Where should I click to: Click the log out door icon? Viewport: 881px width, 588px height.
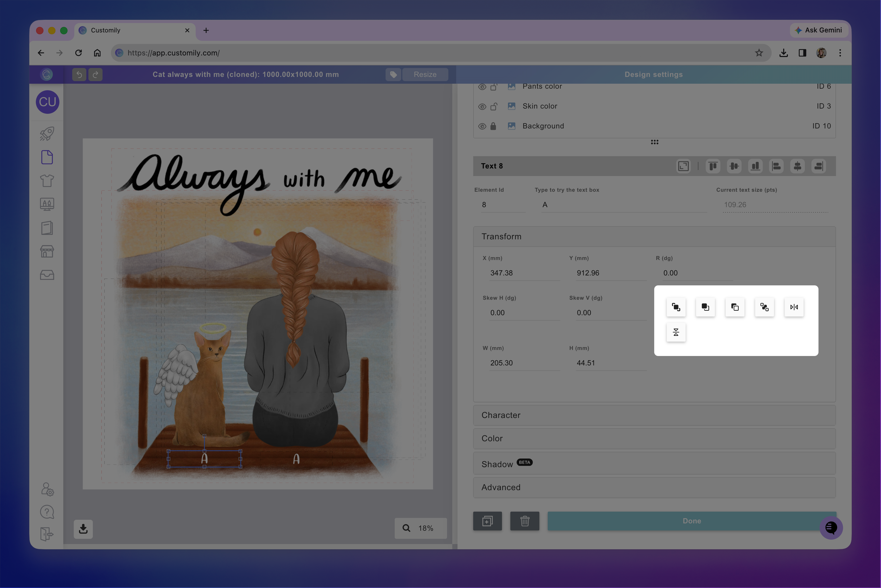[47, 534]
